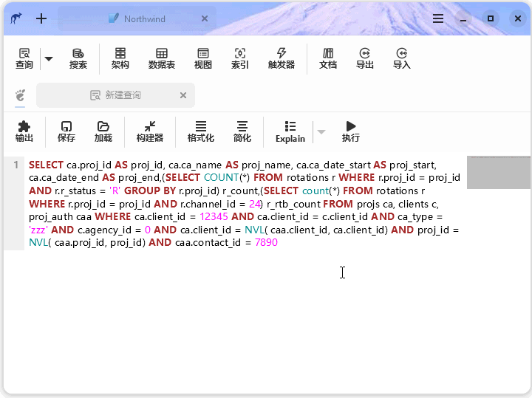Click the editor minimap preview
This screenshot has height=398, width=532.
coord(499,172)
